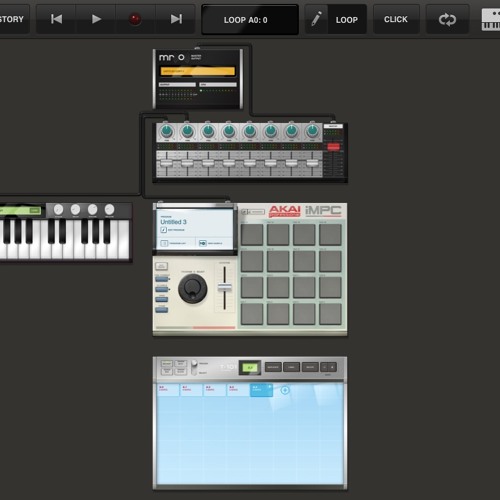The image size is (500, 500).
Task: Click the LOOP A0: 0 display
Action: click(250, 20)
